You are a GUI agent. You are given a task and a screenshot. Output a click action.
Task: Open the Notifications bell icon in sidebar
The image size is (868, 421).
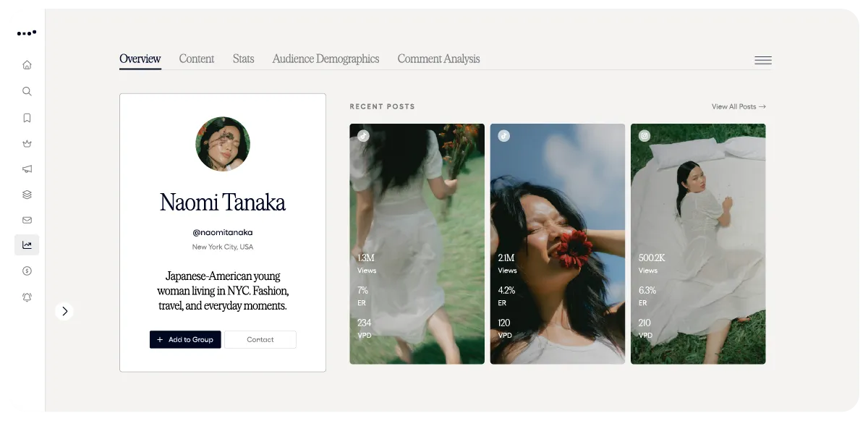click(27, 297)
